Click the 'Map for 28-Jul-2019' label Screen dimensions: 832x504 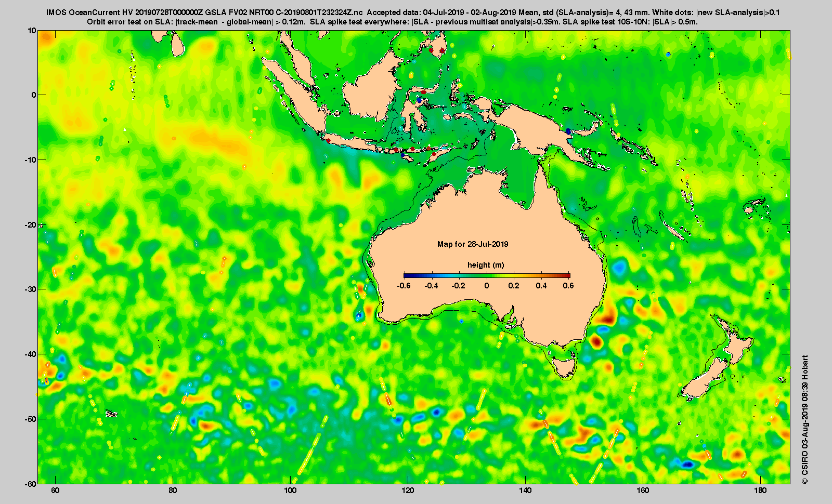tap(473, 244)
